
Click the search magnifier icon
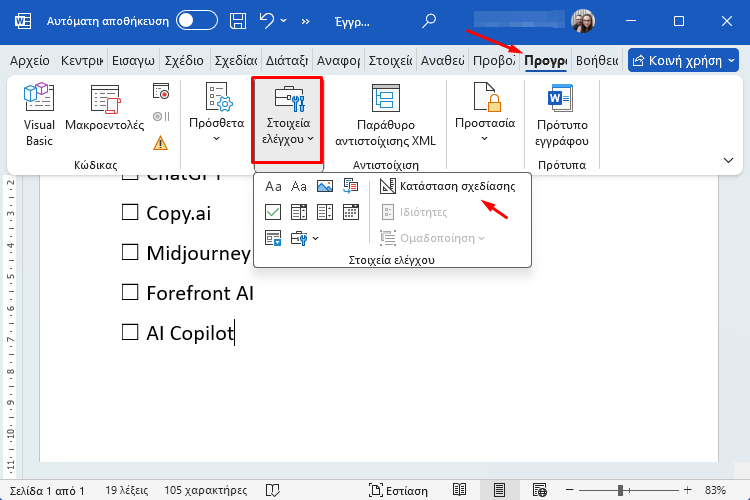coord(429,21)
